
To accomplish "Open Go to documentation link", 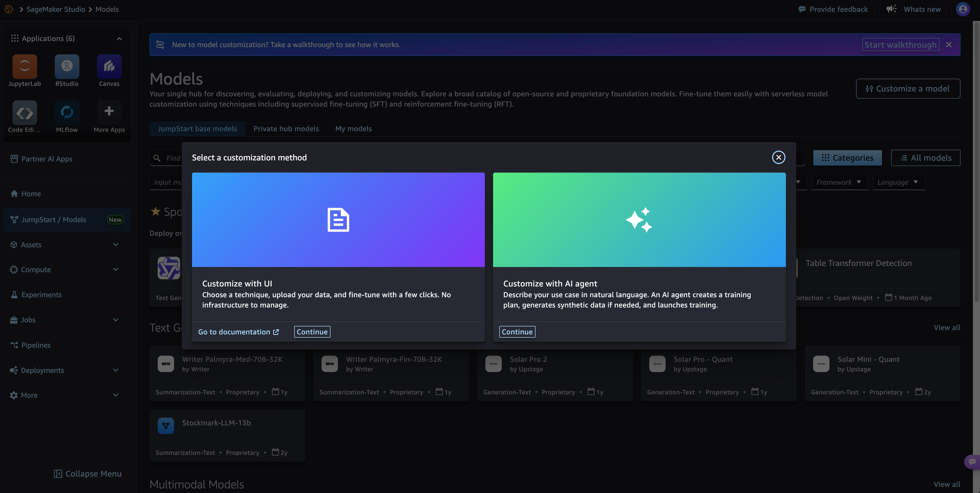I will pyautogui.click(x=239, y=332).
